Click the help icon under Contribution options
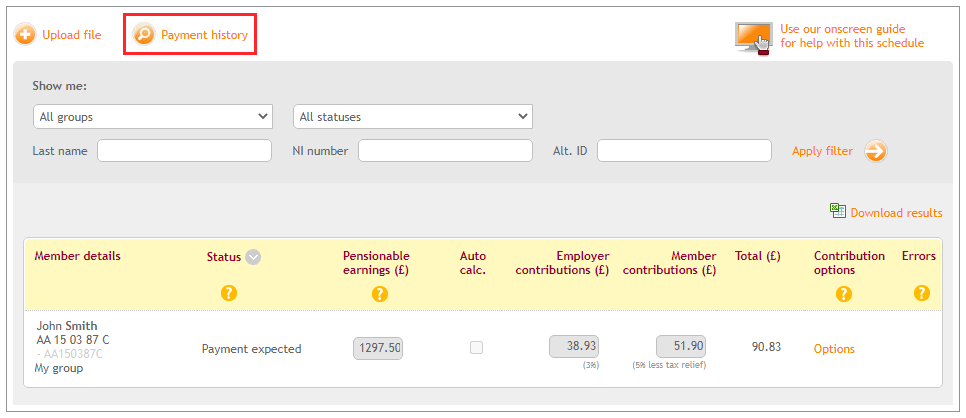The image size is (966, 418). pyautogui.click(x=843, y=293)
